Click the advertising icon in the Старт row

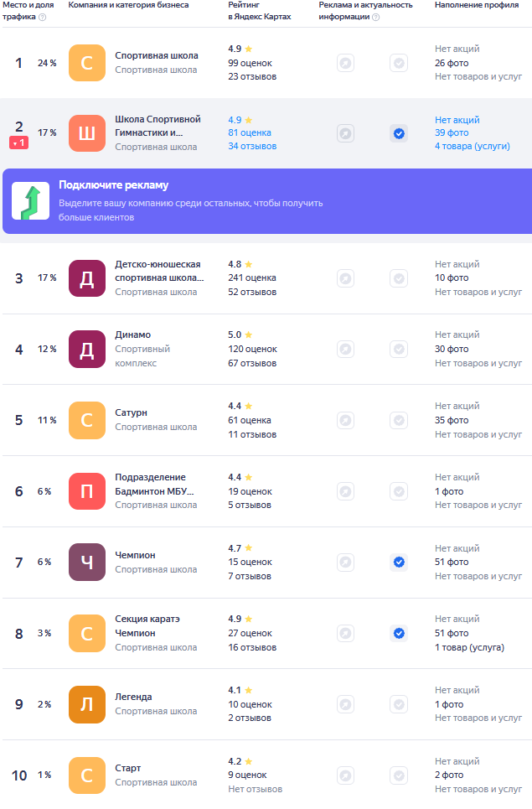(345, 775)
